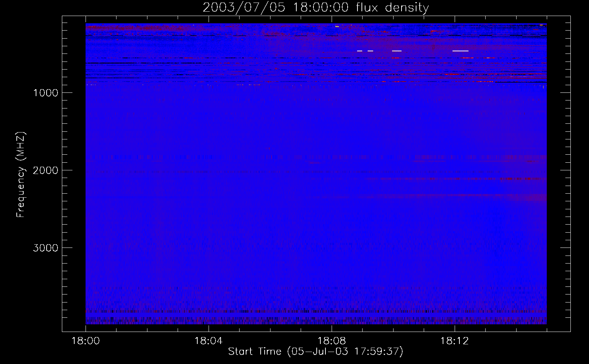Image resolution: width=589 pixels, height=364 pixels.
Task: Click the white dash segment near 18:10
Action: (397, 51)
